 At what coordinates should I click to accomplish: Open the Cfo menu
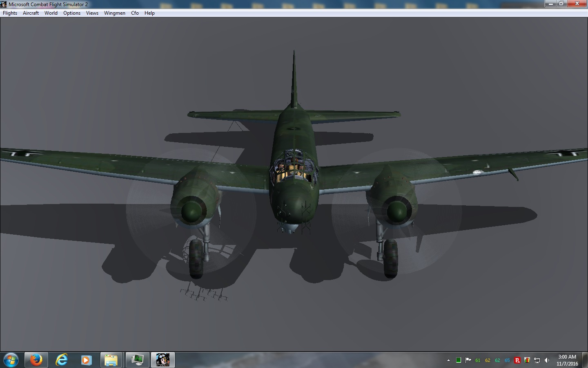pos(135,13)
